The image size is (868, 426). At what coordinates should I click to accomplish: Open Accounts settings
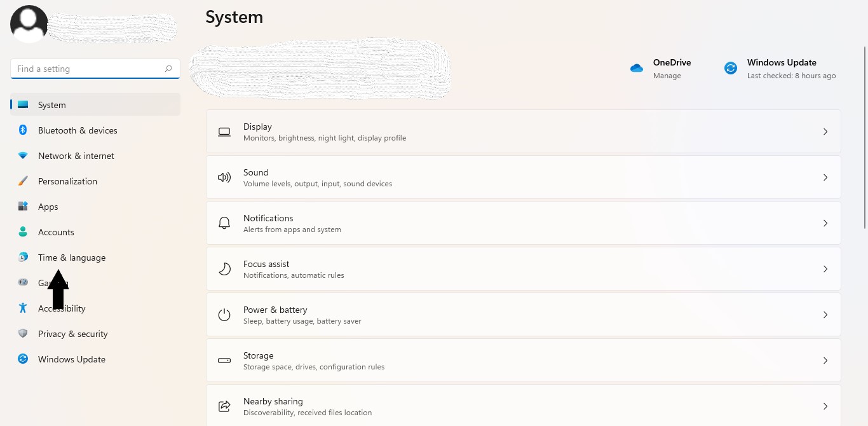click(x=56, y=232)
